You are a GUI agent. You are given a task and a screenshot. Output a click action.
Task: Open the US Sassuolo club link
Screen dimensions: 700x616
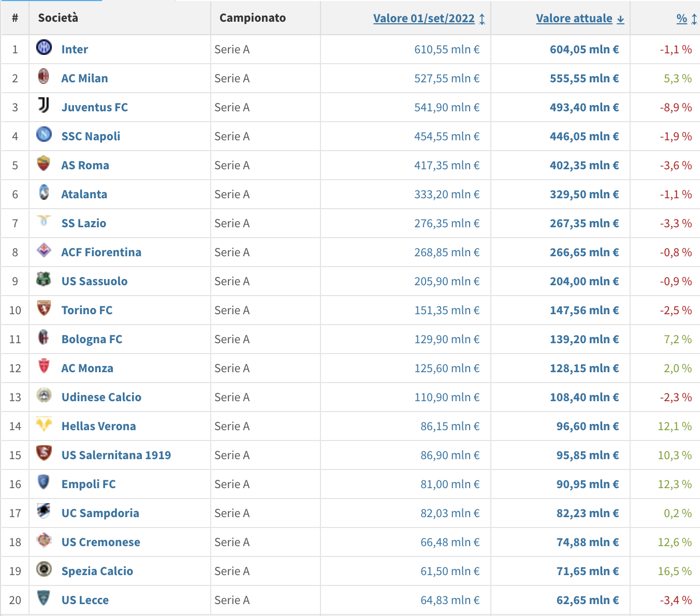click(x=94, y=281)
